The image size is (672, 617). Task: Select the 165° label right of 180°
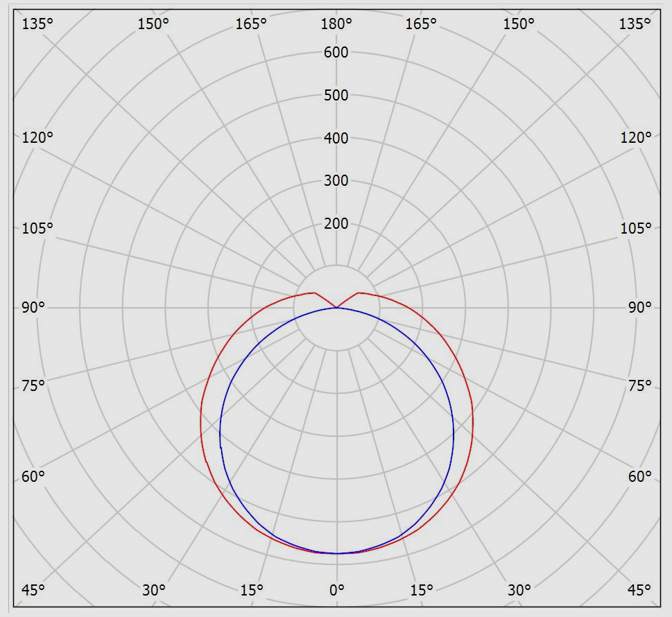421,24
